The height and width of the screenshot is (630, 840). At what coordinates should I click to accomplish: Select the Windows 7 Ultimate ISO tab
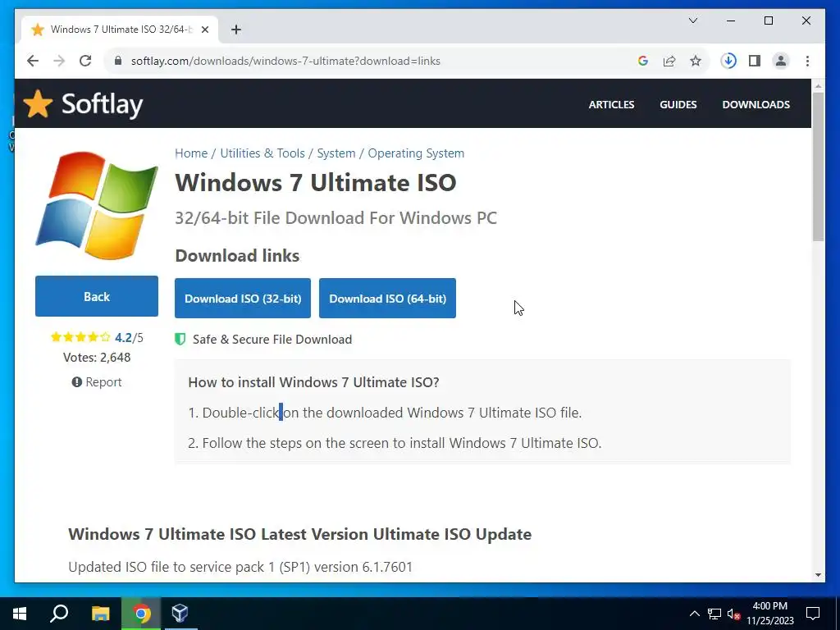point(120,30)
